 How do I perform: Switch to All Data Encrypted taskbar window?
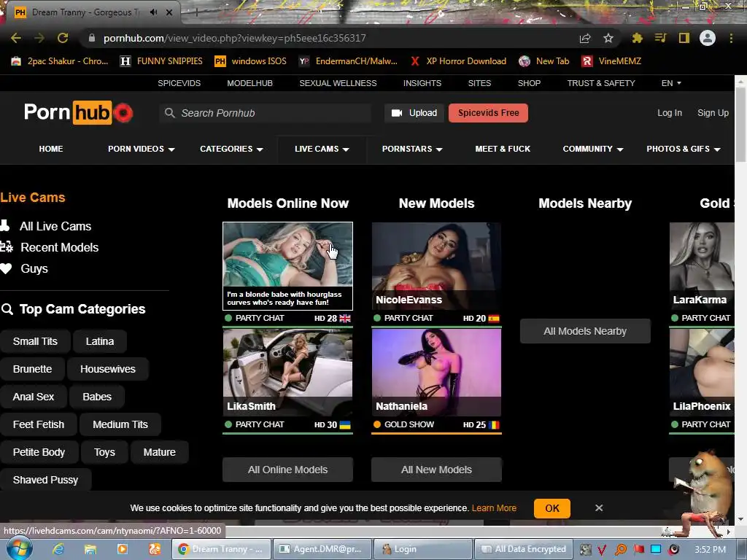[x=523, y=549]
